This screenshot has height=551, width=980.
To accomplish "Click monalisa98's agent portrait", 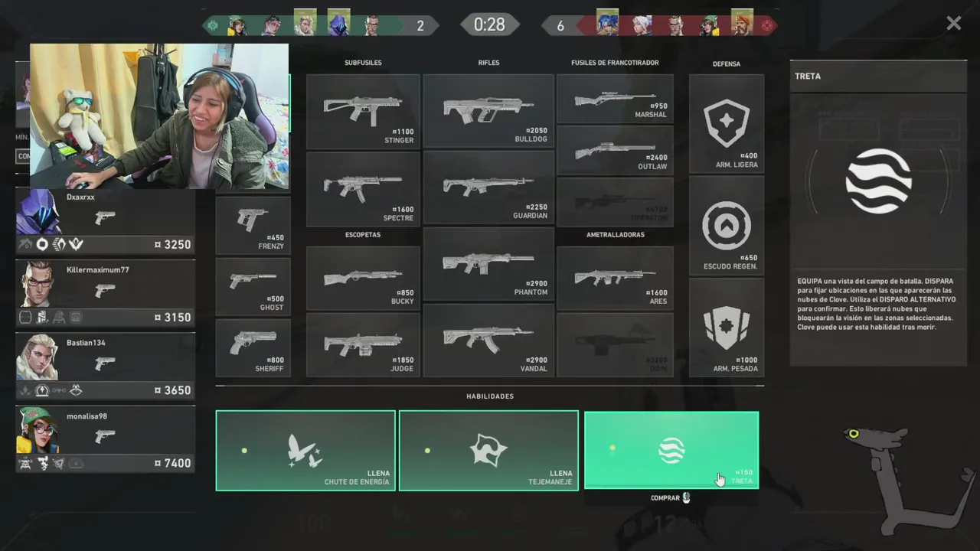I will [x=38, y=430].
